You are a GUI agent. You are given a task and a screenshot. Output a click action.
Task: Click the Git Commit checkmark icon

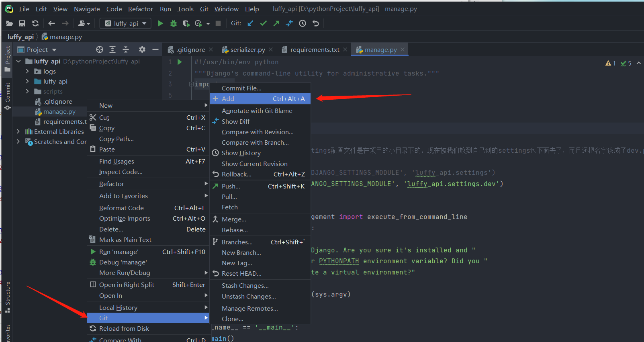[264, 23]
